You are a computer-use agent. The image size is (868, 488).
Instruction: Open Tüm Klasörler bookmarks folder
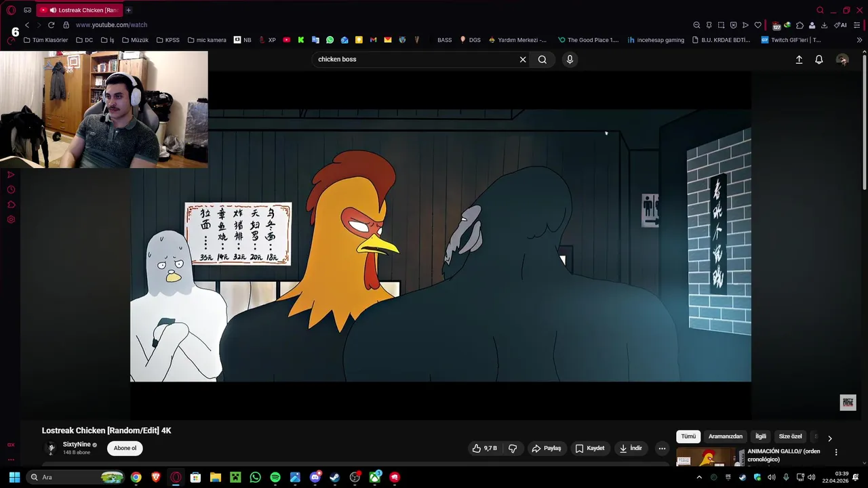pos(45,40)
